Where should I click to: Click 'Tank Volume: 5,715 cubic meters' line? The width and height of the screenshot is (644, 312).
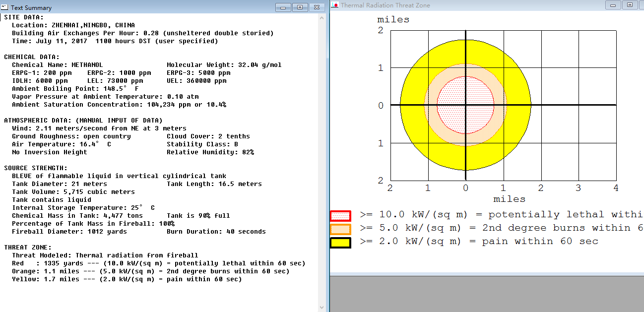click(x=73, y=192)
